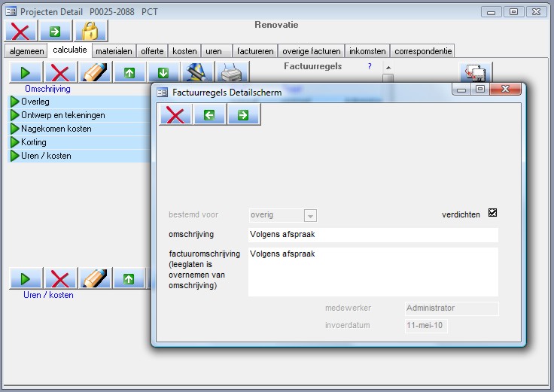Image resolution: width=554 pixels, height=392 pixels.
Task: Click the green down-arrow move down icon
Action: pos(163,72)
